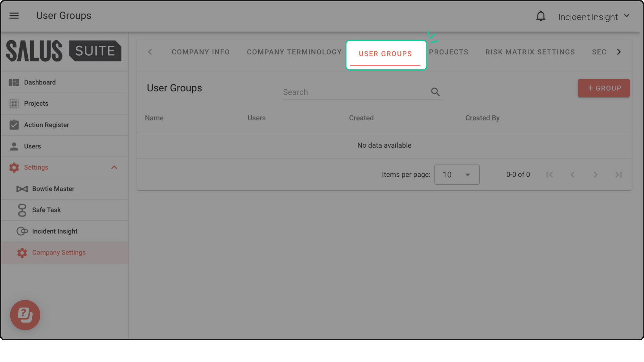644x362 pixels.
Task: Switch to the Company Info tab
Action: [x=200, y=52]
